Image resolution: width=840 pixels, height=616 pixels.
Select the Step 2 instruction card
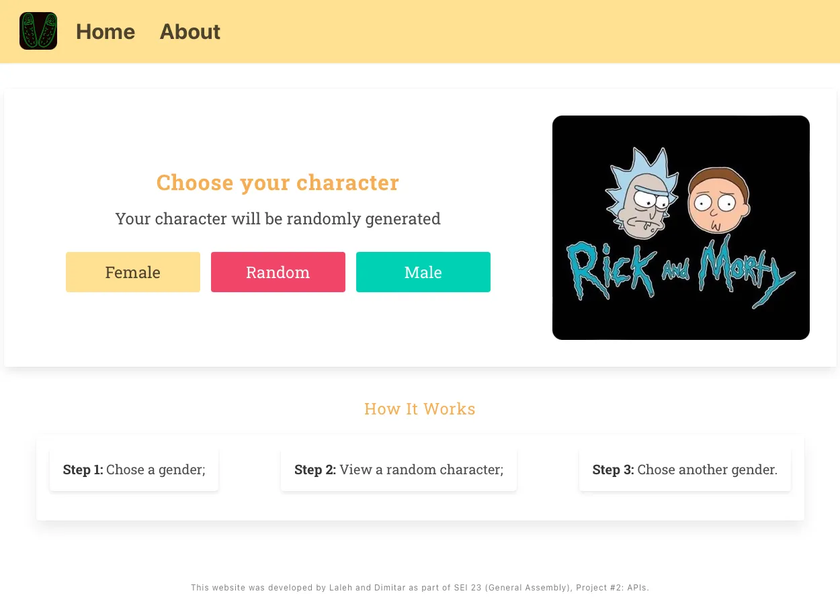[398, 470]
